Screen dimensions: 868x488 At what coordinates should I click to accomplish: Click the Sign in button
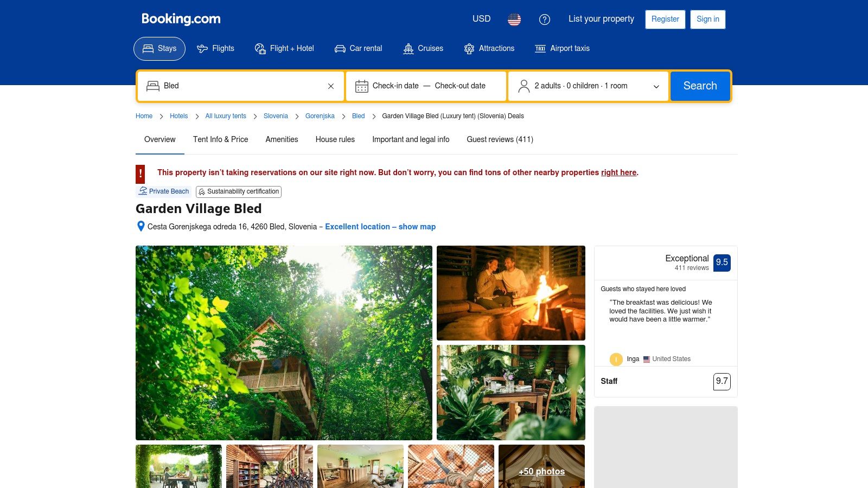(x=707, y=20)
